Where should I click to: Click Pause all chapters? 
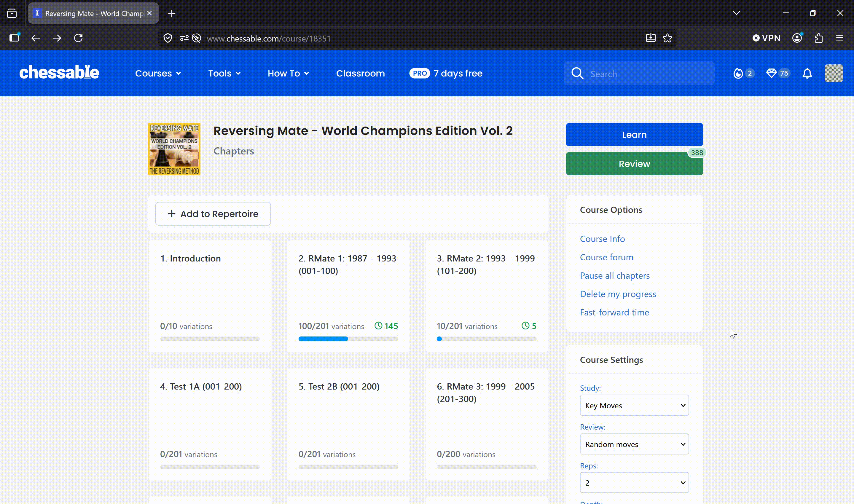coord(614,275)
